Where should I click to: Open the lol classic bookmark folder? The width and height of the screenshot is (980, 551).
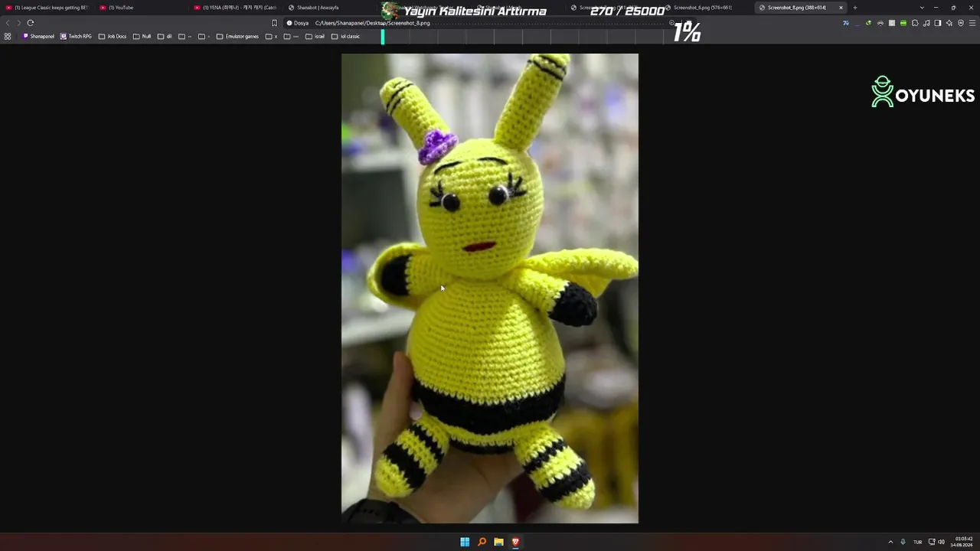tap(345, 36)
